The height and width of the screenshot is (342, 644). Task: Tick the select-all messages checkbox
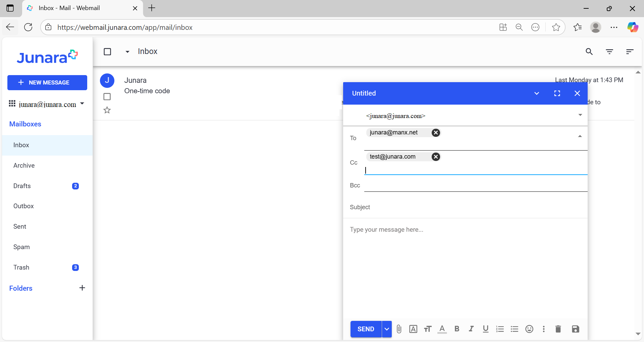[107, 52]
